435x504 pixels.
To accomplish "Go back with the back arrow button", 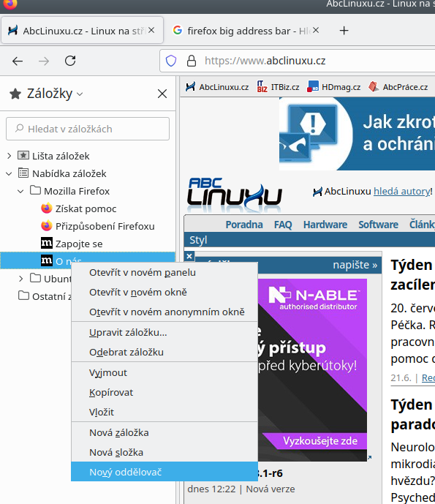I will tap(18, 61).
